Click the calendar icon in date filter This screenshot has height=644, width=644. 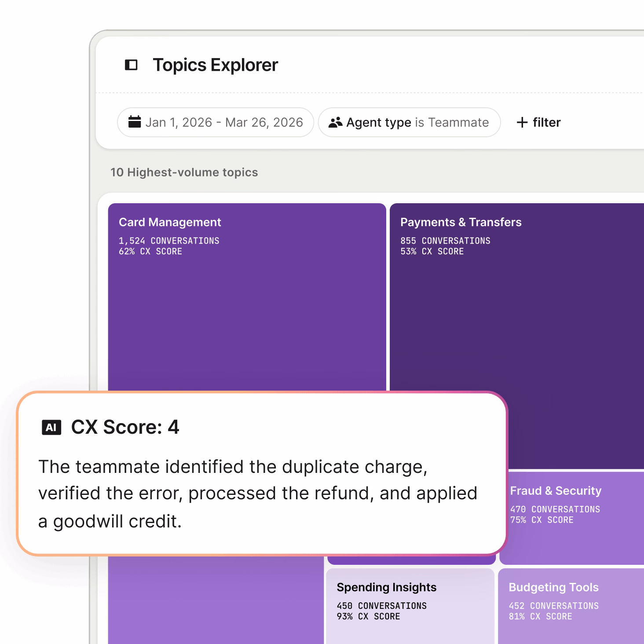(x=135, y=122)
